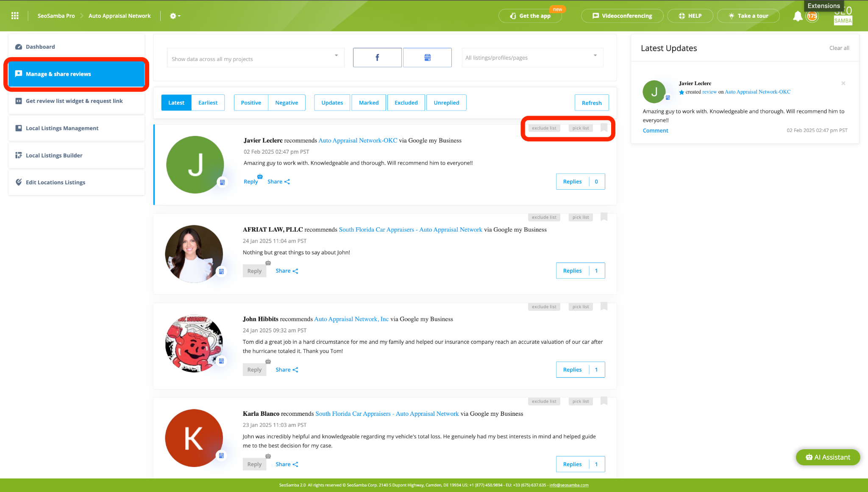Share the John Hibbits review
The width and height of the screenshot is (868, 492).
[287, 370]
